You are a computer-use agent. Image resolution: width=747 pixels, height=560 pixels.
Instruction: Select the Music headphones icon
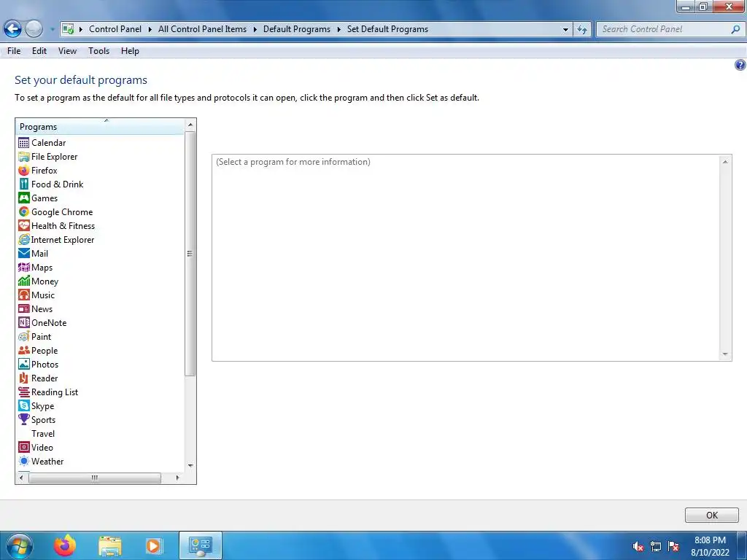click(x=23, y=295)
